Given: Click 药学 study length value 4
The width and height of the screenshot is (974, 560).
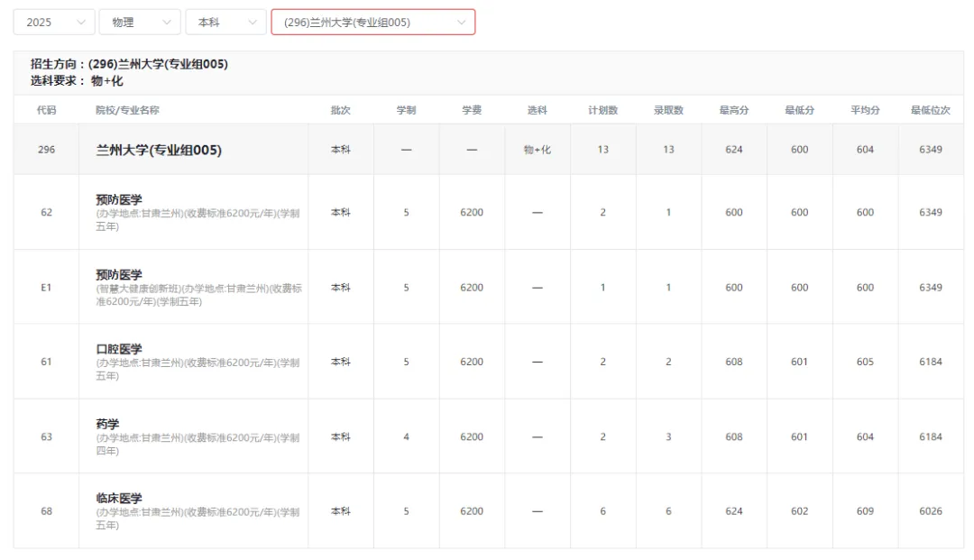Looking at the screenshot, I should click(x=406, y=437).
